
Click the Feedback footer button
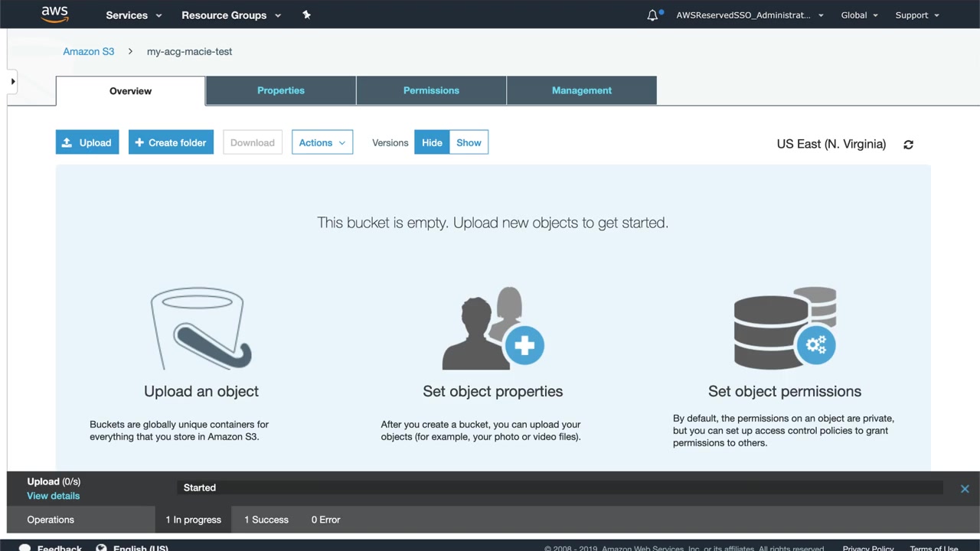(x=60, y=548)
